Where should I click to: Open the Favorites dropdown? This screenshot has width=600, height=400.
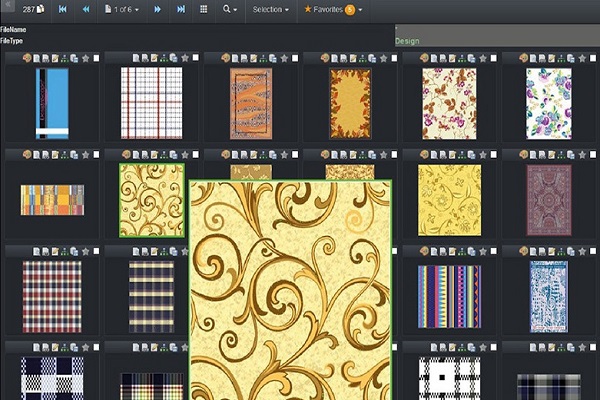(333, 9)
